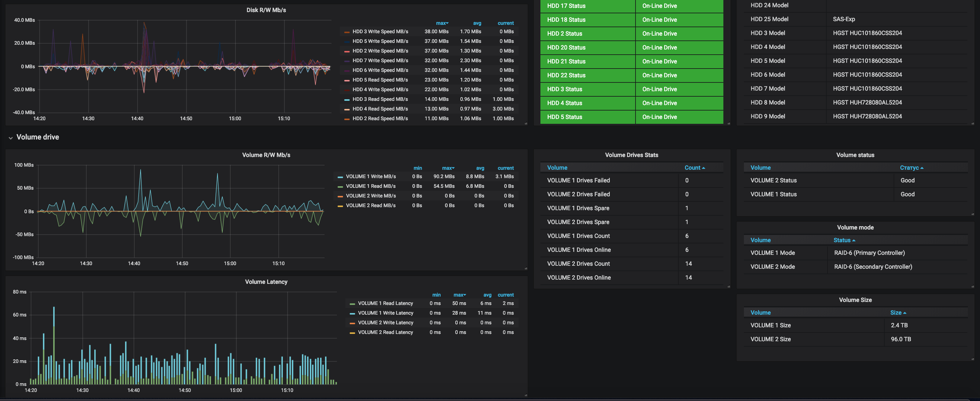Collapse the Volume drive row chevron
The height and width of the screenshot is (401, 980).
click(10, 138)
